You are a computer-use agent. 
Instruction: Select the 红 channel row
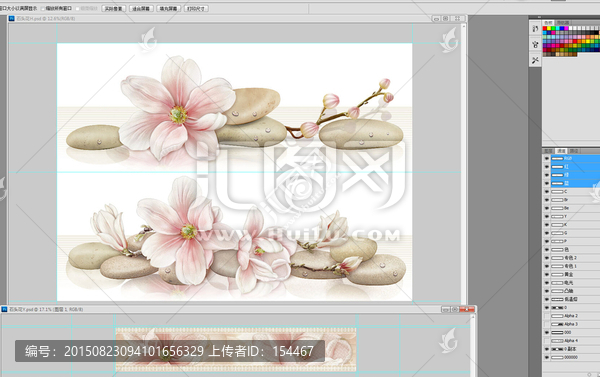point(575,167)
